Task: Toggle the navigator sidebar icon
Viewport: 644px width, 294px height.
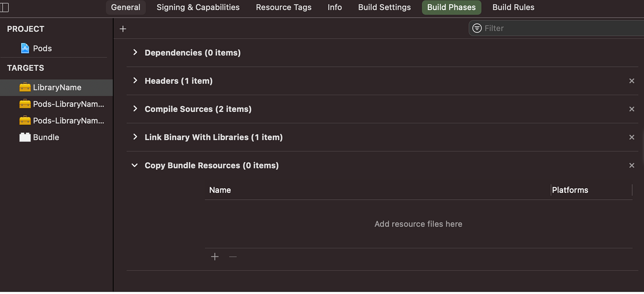Action: point(5,7)
